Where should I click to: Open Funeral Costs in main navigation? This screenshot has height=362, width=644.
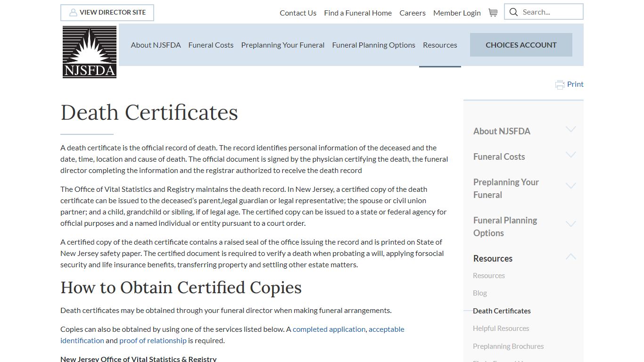[x=211, y=45]
